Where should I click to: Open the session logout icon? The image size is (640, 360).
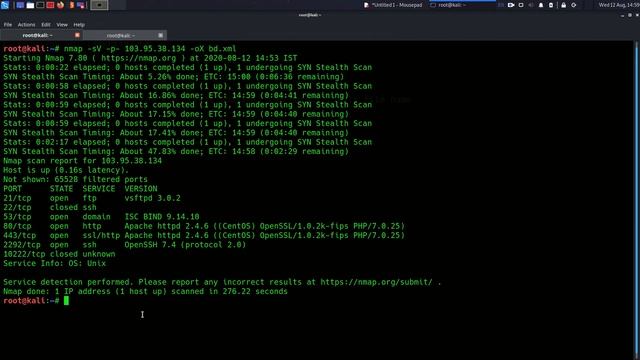click(573, 5)
